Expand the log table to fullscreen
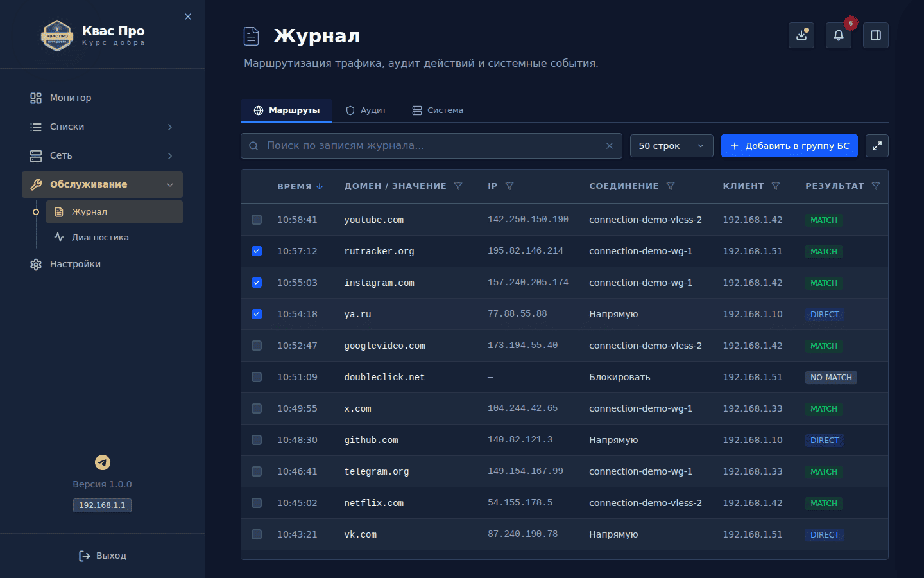 coord(877,146)
